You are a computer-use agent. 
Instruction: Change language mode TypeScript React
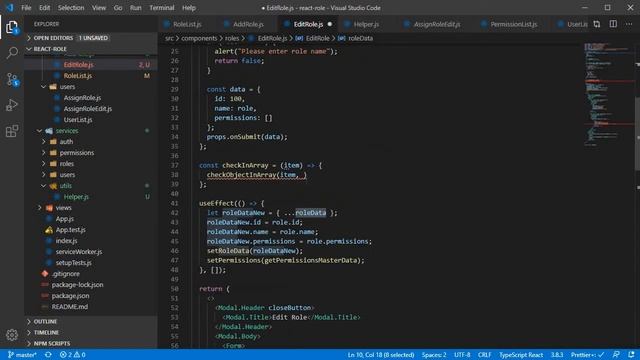[521, 355]
